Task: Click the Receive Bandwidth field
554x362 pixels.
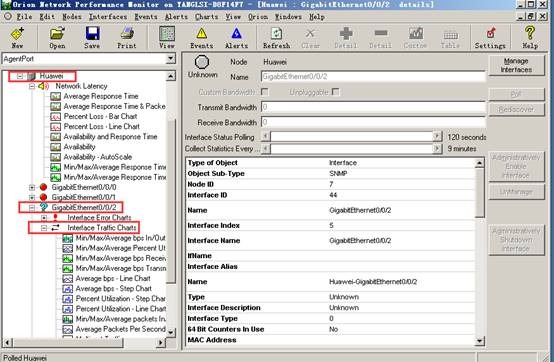Action: (373, 122)
